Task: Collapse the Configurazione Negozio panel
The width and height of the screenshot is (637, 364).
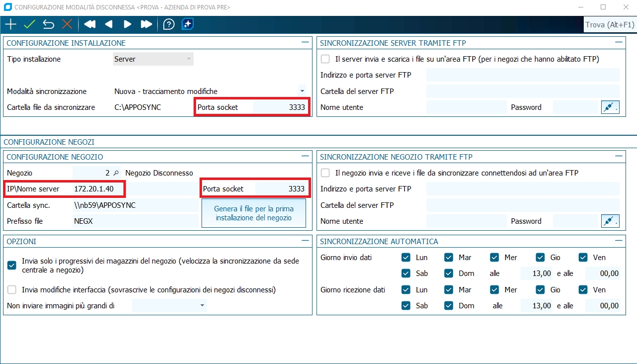Action: pos(305,157)
